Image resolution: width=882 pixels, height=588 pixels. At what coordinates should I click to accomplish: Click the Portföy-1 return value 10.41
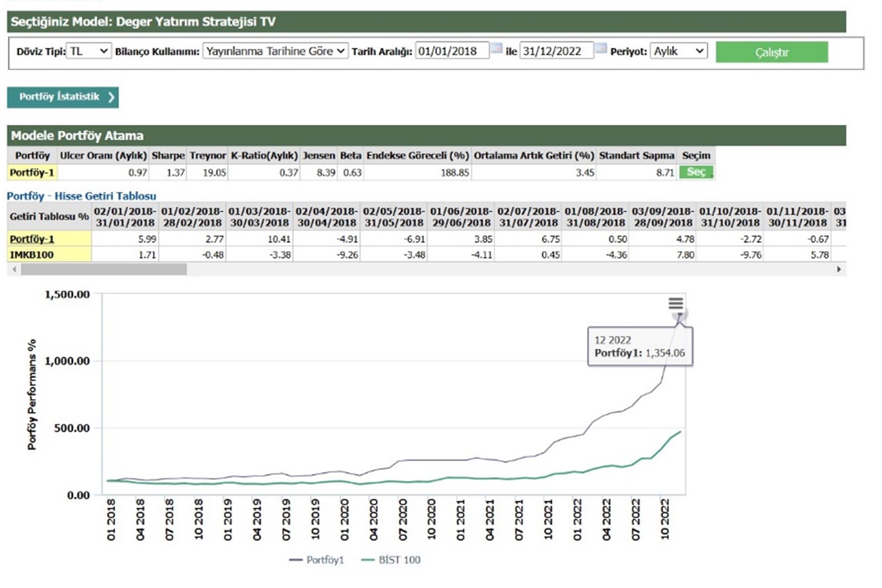(x=278, y=239)
